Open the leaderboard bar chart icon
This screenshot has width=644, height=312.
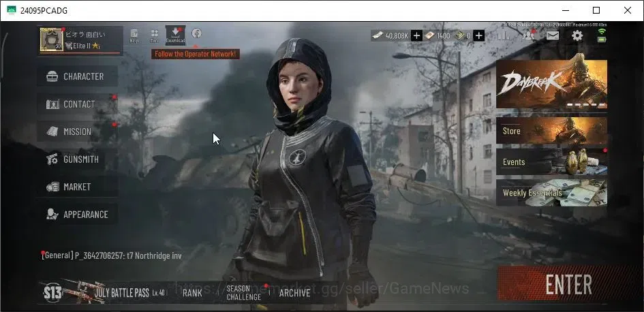pyautogui.click(x=504, y=36)
